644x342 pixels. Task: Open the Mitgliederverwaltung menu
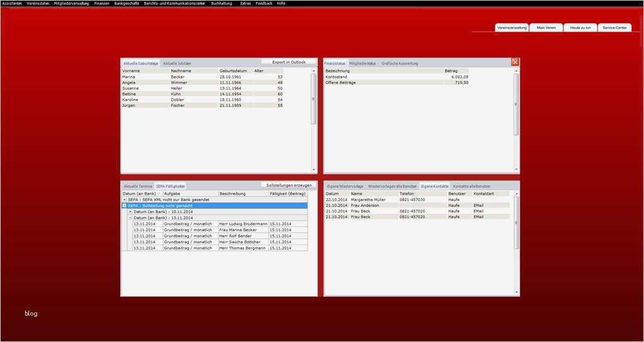point(72,3)
